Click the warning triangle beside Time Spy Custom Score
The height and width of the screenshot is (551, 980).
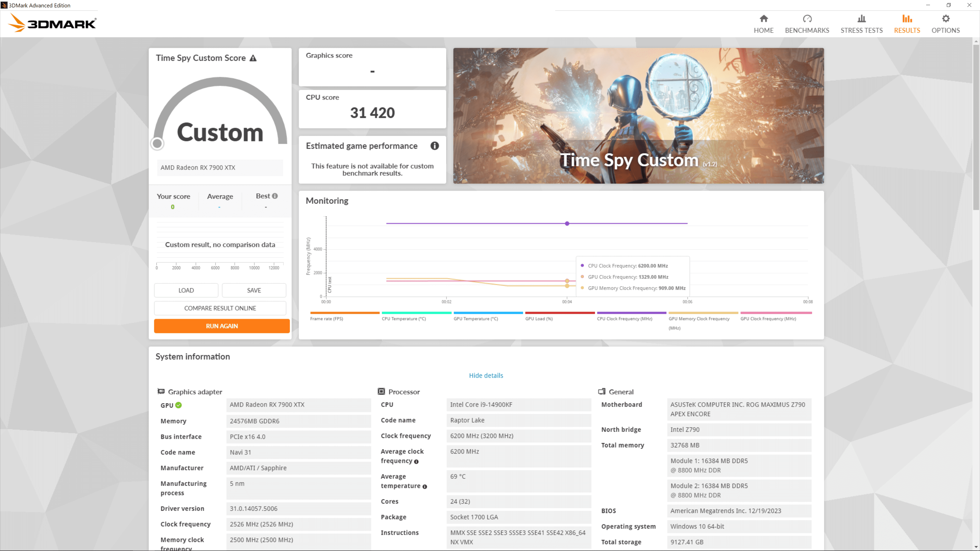tap(253, 58)
